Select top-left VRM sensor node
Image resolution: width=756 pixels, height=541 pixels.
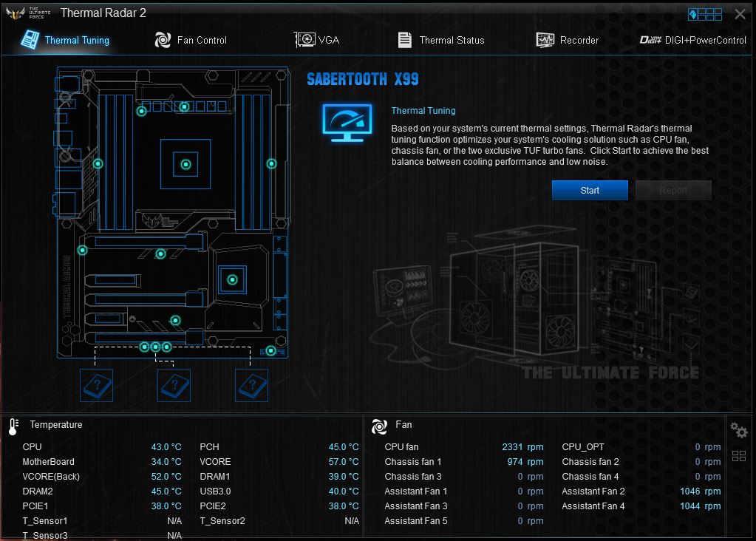coord(141,112)
